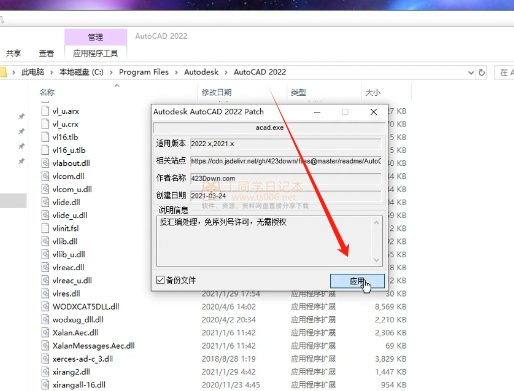The image size is (514, 391).
Task: Open the 管理 ribbon tab
Action: click(x=95, y=37)
